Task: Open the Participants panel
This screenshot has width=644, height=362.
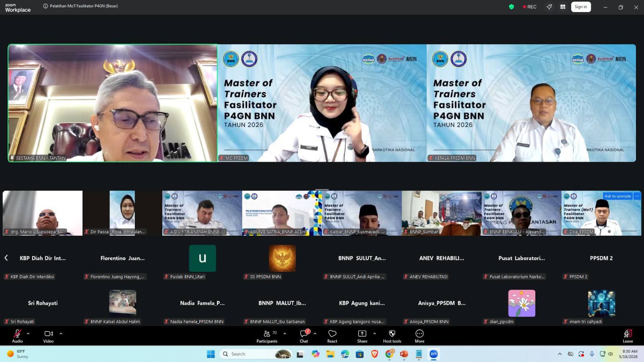Action: [x=267, y=336]
